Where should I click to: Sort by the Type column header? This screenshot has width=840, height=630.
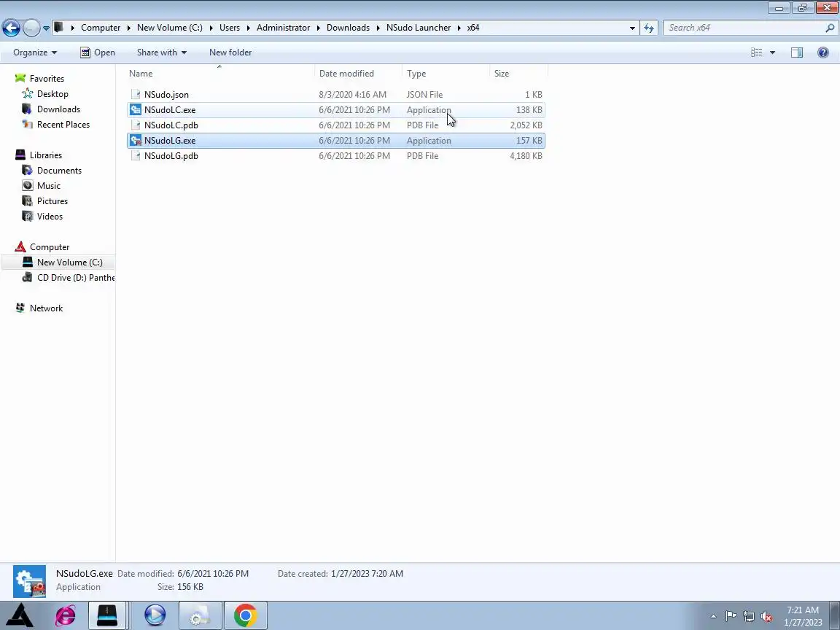pos(446,74)
